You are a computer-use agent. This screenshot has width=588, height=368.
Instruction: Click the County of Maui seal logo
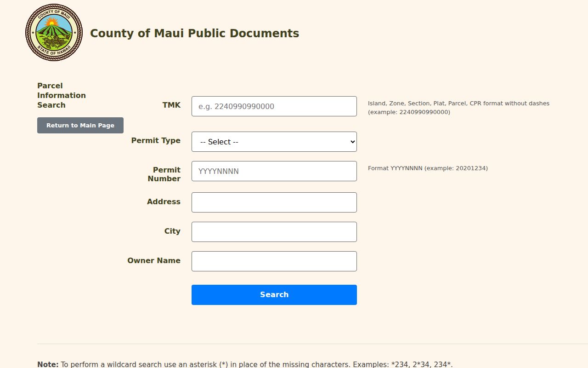click(54, 33)
